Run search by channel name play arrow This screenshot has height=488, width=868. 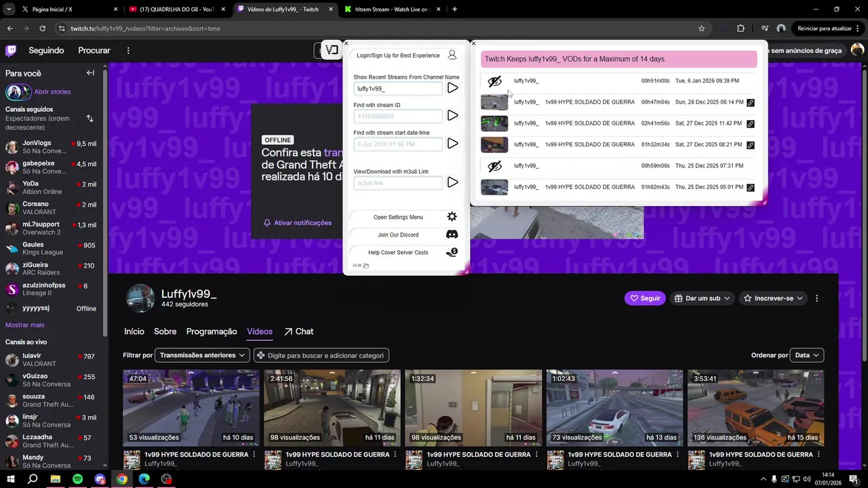[452, 88]
